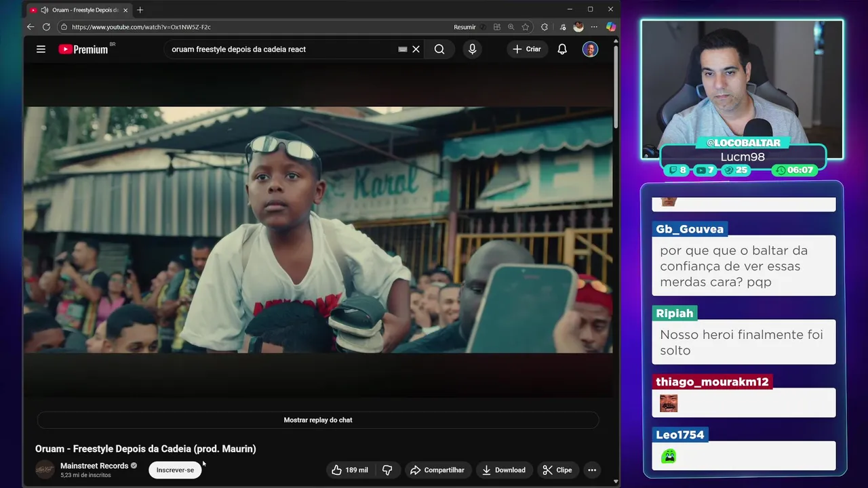Open more actions three-dot menu
The width and height of the screenshot is (868, 488).
[x=592, y=470]
